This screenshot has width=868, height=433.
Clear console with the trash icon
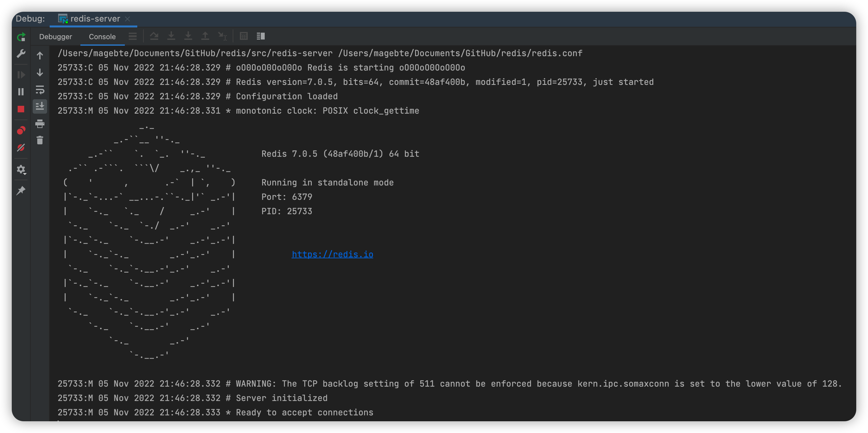coord(40,140)
